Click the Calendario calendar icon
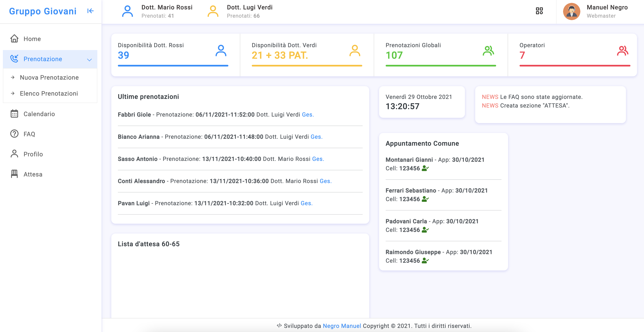The image size is (644, 332). (x=14, y=114)
